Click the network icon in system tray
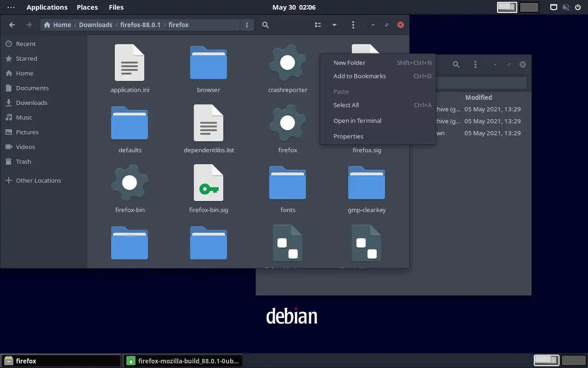The image size is (588, 368). tap(554, 7)
